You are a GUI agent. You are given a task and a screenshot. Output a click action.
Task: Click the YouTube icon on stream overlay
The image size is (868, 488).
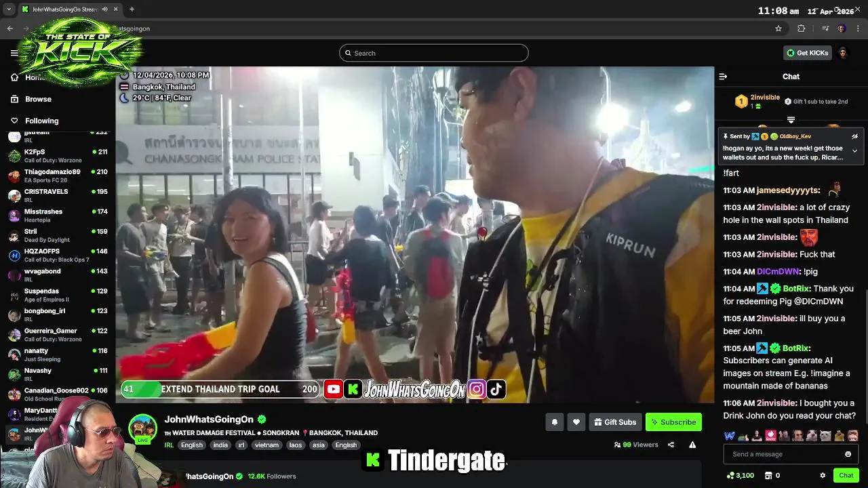pyautogui.click(x=333, y=389)
